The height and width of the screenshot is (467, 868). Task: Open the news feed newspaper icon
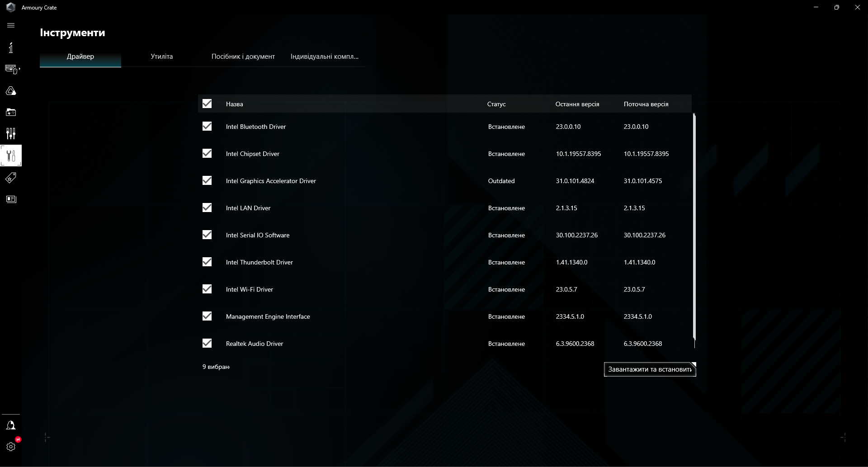click(11, 199)
